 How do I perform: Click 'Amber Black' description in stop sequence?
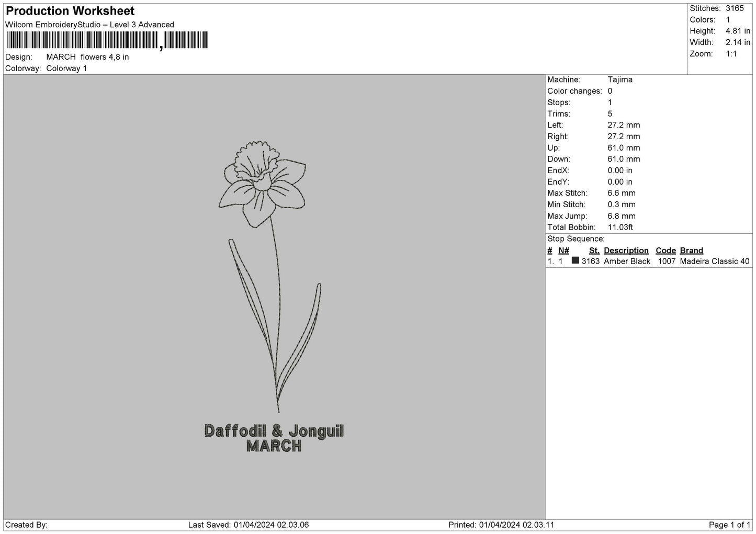pos(627,262)
